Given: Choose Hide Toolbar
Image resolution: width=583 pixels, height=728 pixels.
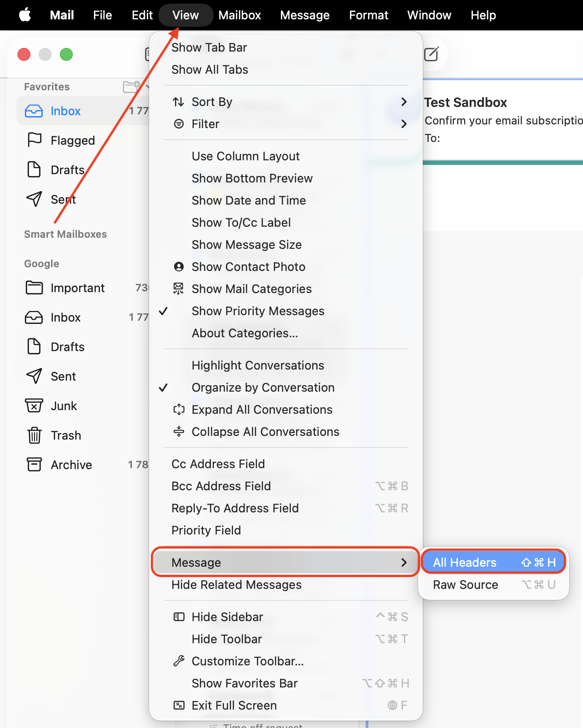Looking at the screenshot, I should [286, 639].
